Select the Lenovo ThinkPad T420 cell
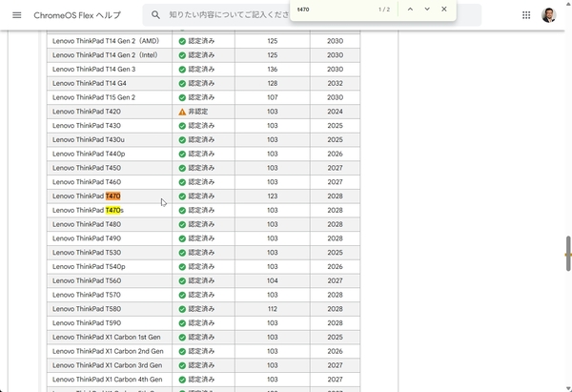 coord(110,112)
